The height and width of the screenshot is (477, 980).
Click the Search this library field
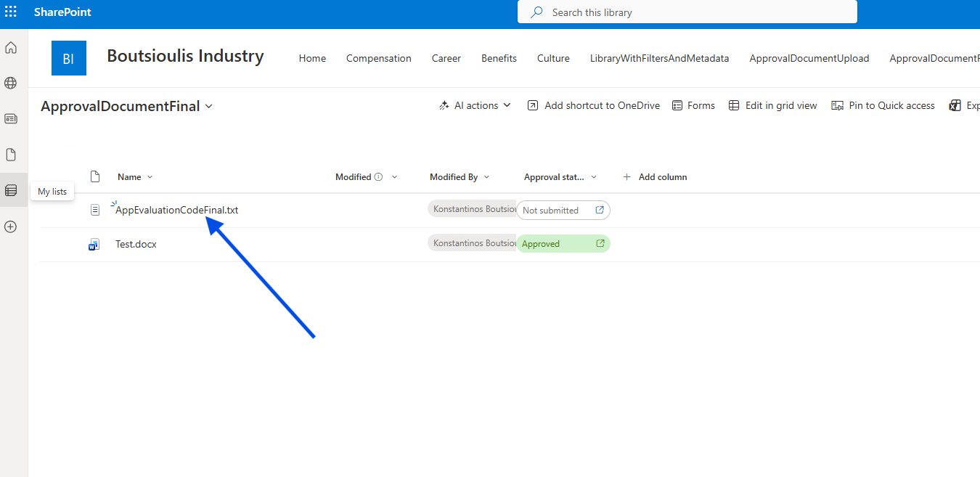pos(687,12)
